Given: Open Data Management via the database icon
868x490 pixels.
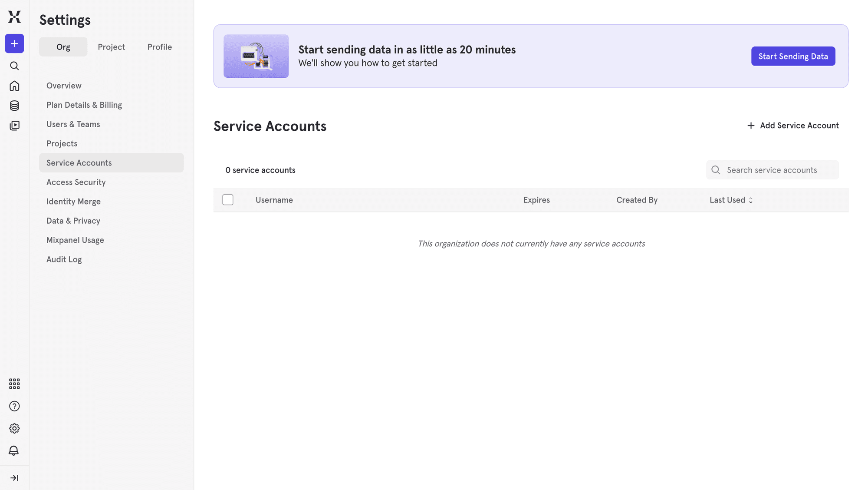Looking at the screenshot, I should [x=14, y=106].
